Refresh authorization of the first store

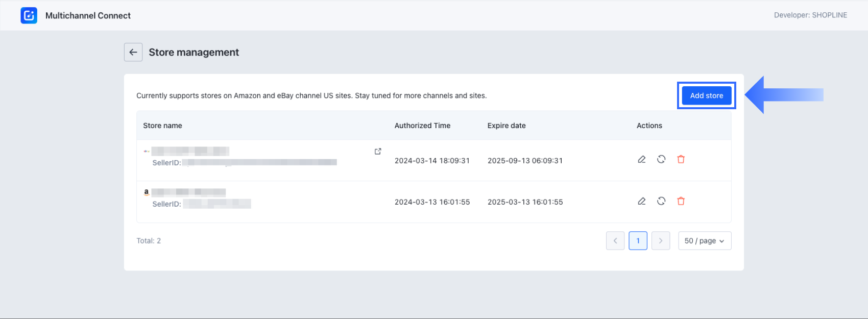pyautogui.click(x=661, y=159)
